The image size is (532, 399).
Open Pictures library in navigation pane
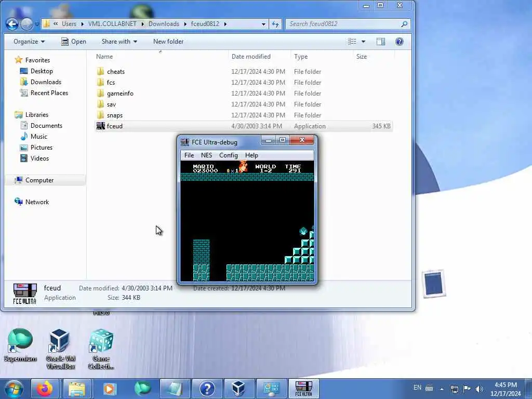pyautogui.click(x=42, y=147)
